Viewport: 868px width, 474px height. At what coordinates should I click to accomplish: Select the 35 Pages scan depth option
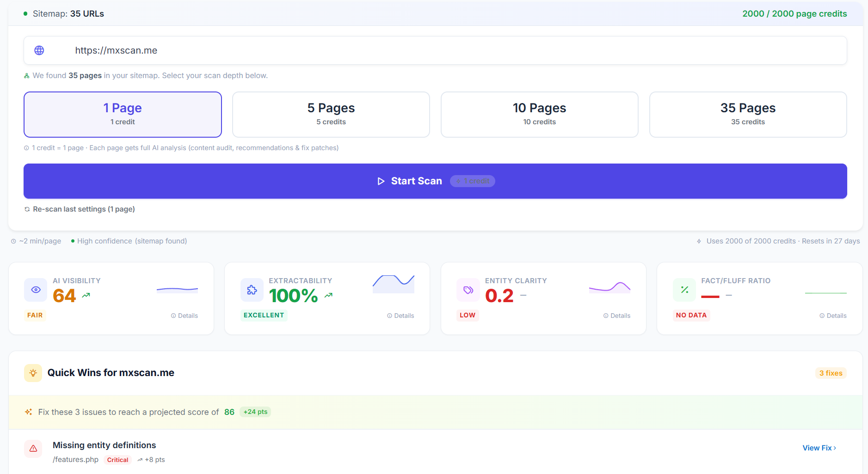tap(748, 114)
